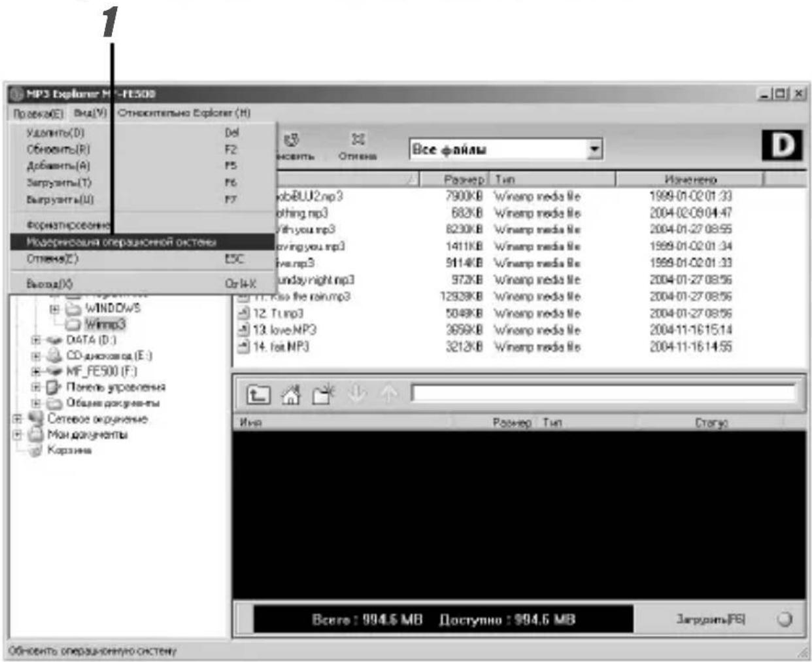812x662 pixels.
Task: Click the Отмена toolbar icon
Action: click(x=358, y=140)
